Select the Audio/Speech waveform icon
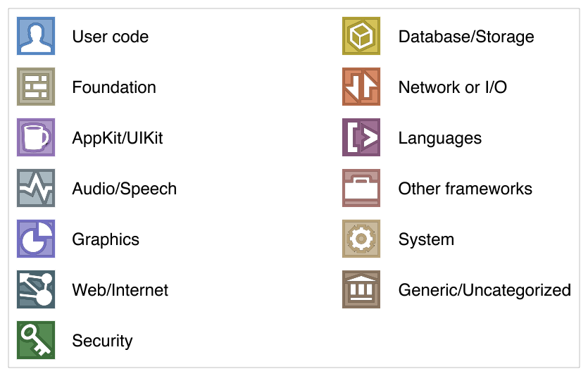 click(36, 188)
